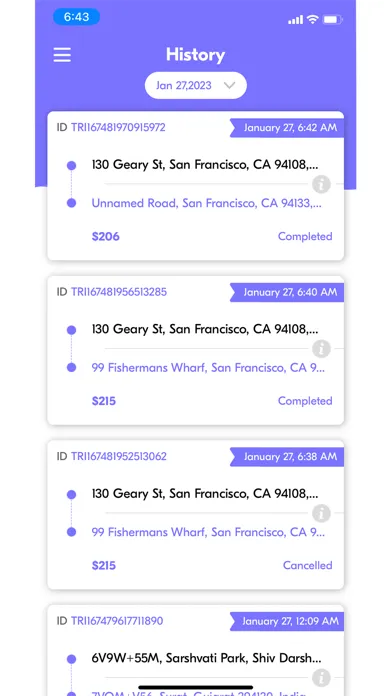Image resolution: width=392 pixels, height=696 pixels.
Task: Tap Completed status on $206 trip
Action: pyautogui.click(x=305, y=236)
